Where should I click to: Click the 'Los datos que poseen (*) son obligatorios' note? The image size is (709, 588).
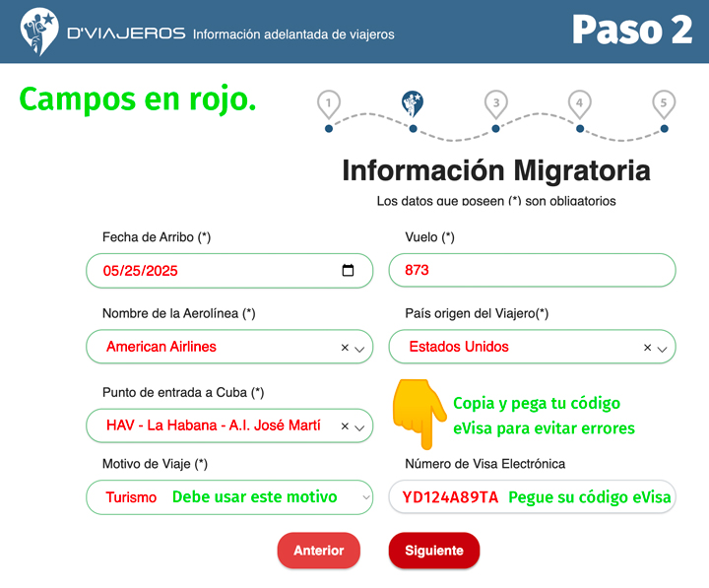coord(496,201)
